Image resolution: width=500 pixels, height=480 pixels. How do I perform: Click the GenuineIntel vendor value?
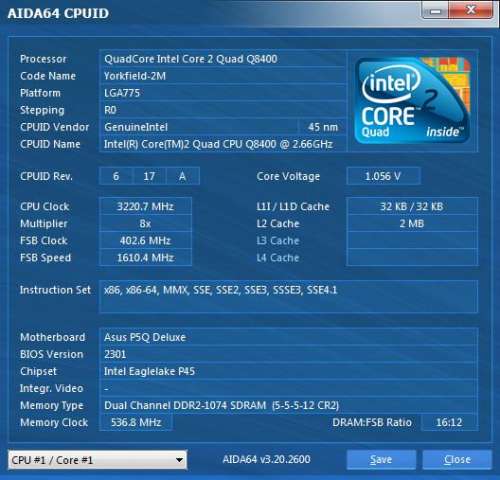click(136, 127)
